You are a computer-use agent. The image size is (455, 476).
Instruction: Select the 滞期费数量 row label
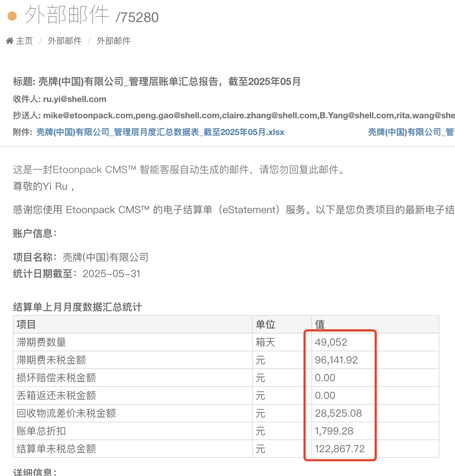41,342
